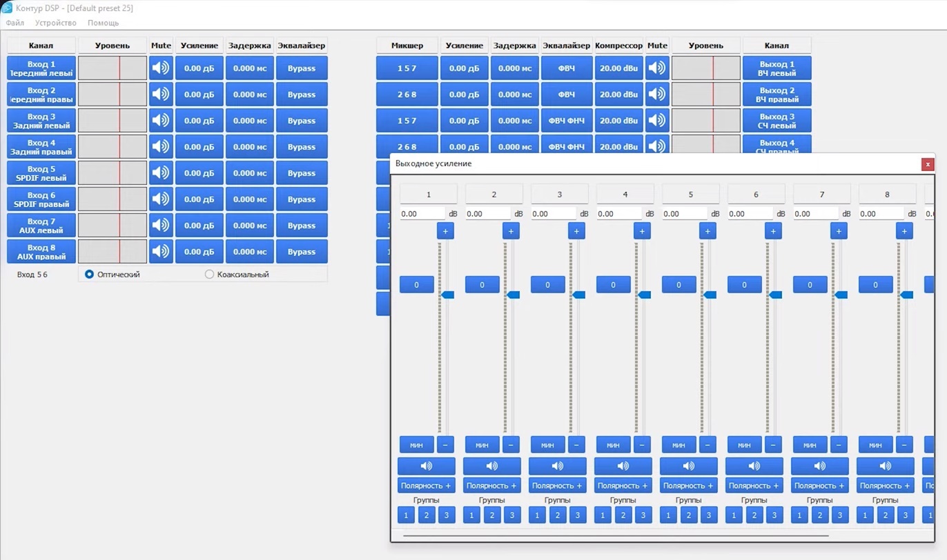Decrease channel 6 gain with minus button
947x560 pixels.
pyautogui.click(x=773, y=445)
